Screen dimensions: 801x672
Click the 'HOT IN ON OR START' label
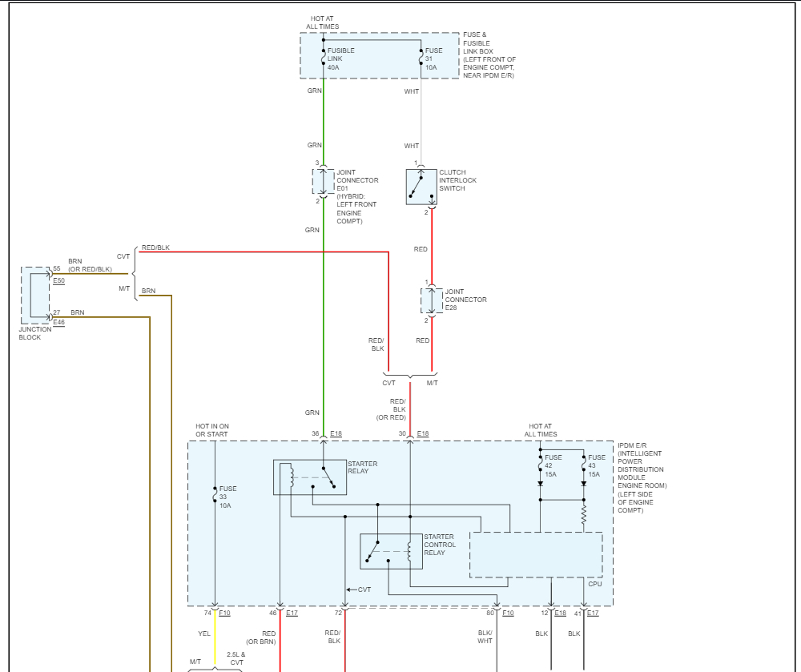tap(212, 430)
